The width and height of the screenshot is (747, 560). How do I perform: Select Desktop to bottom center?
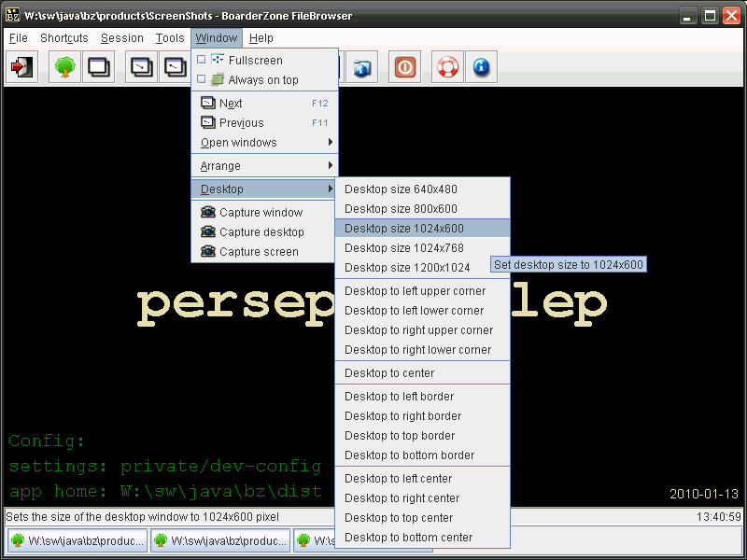pos(423,537)
